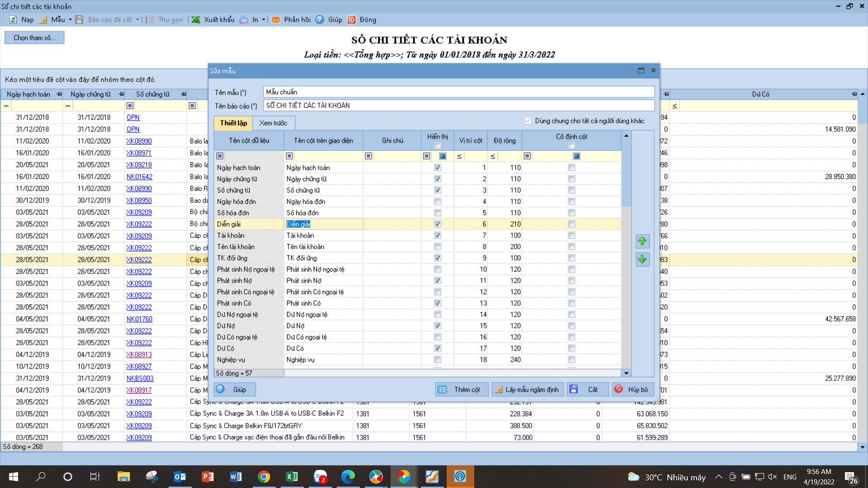Toggle Hiển thị for Ngày hạch toán row
Screen dimensions: 868x488
pyautogui.click(x=438, y=168)
